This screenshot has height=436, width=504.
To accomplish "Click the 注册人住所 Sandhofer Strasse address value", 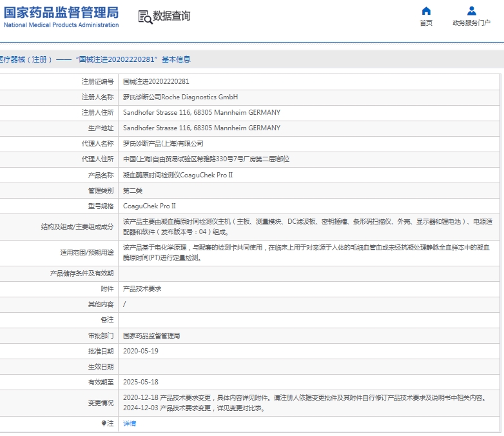I will [x=202, y=112].
